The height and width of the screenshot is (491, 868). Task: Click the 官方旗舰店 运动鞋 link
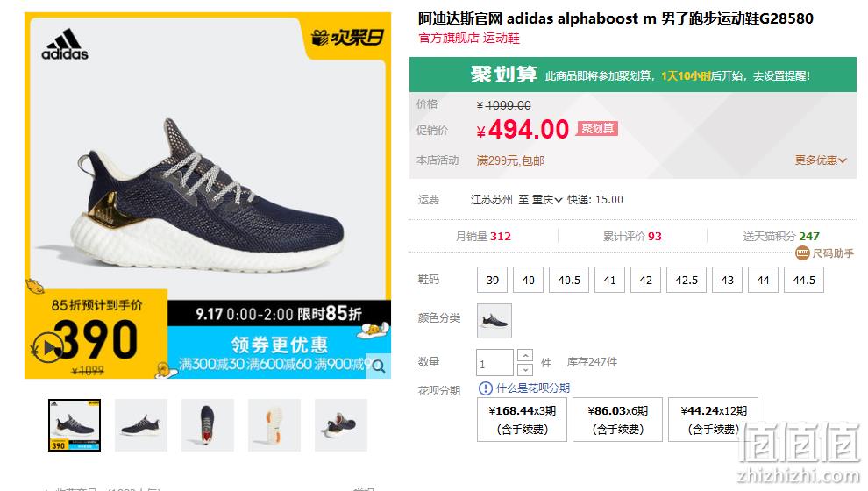coord(469,39)
